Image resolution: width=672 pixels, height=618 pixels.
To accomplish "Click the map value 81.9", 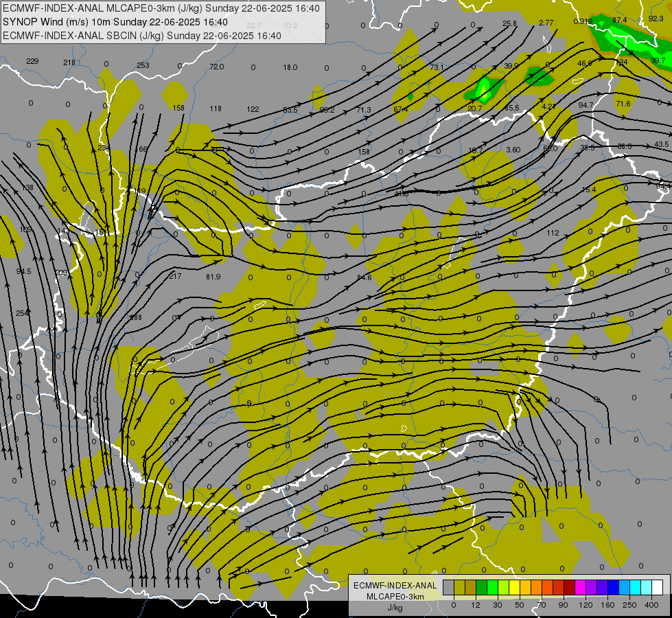I will click(x=213, y=277).
